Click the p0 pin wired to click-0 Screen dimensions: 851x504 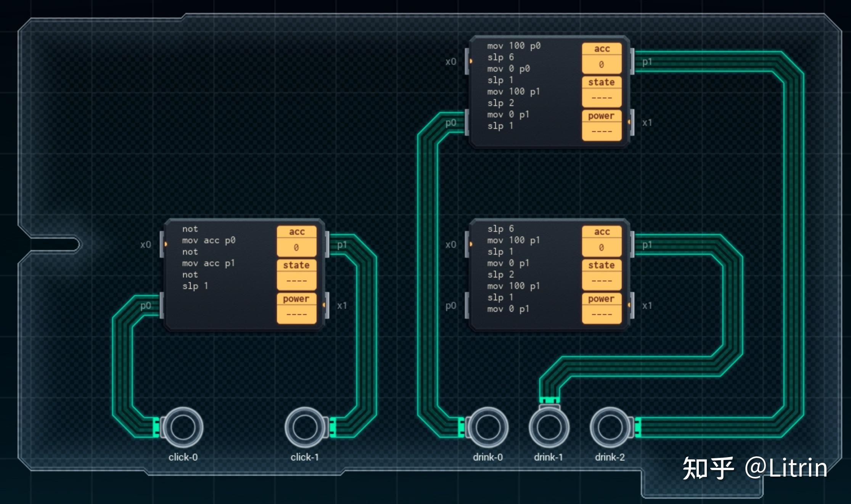pos(162,305)
